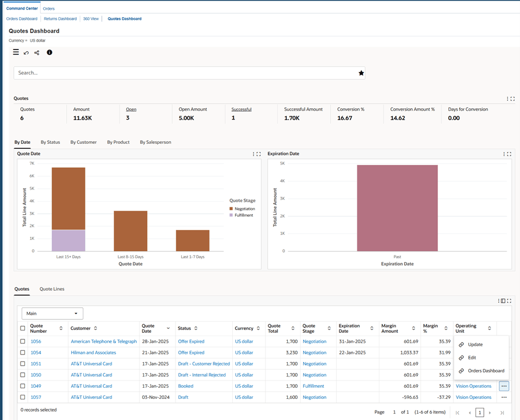The height and width of the screenshot is (420, 520).
Task: Open the Quote Lines tab
Action: [x=52, y=289]
